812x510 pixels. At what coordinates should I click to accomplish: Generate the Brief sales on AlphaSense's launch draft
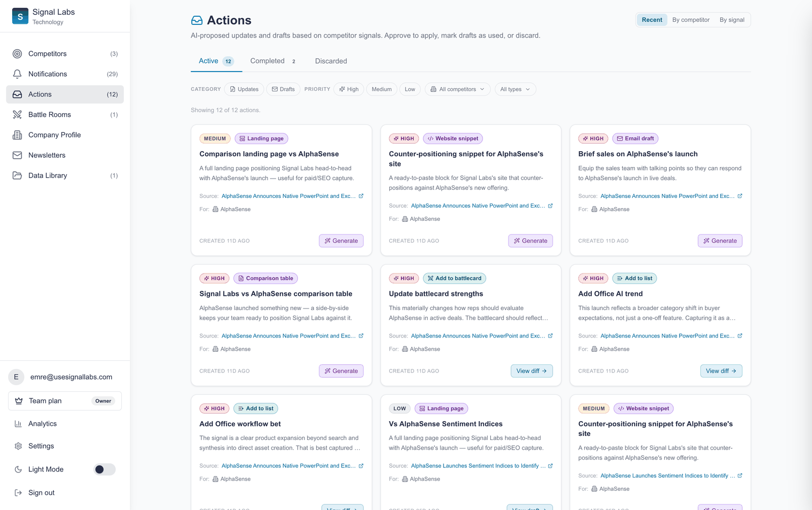(720, 241)
